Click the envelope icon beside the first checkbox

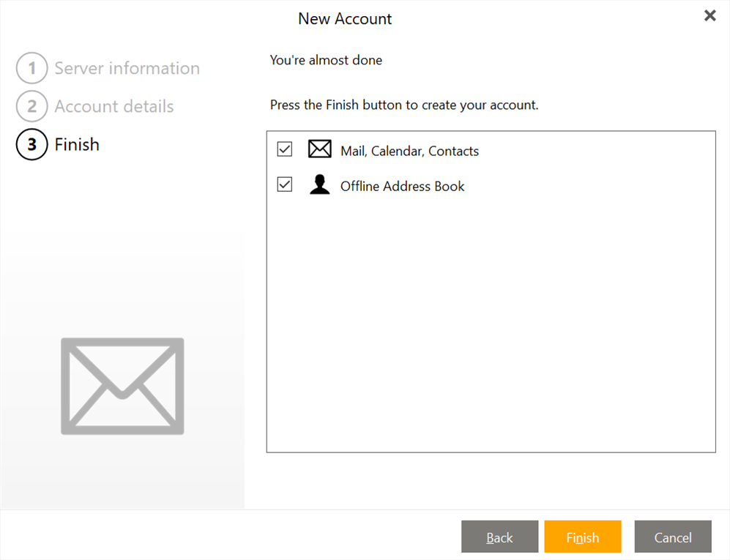(320, 149)
